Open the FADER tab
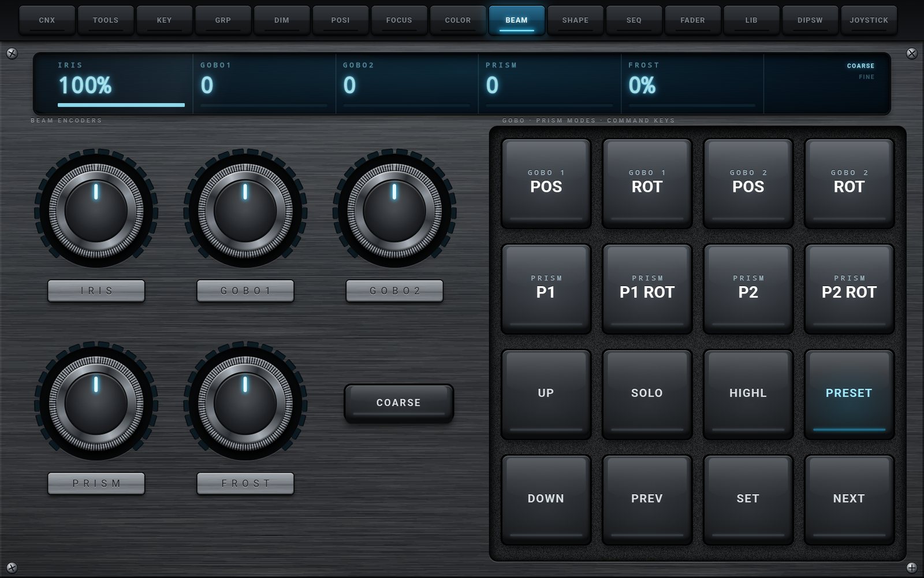Viewport: 924px width, 578px height. coord(692,20)
